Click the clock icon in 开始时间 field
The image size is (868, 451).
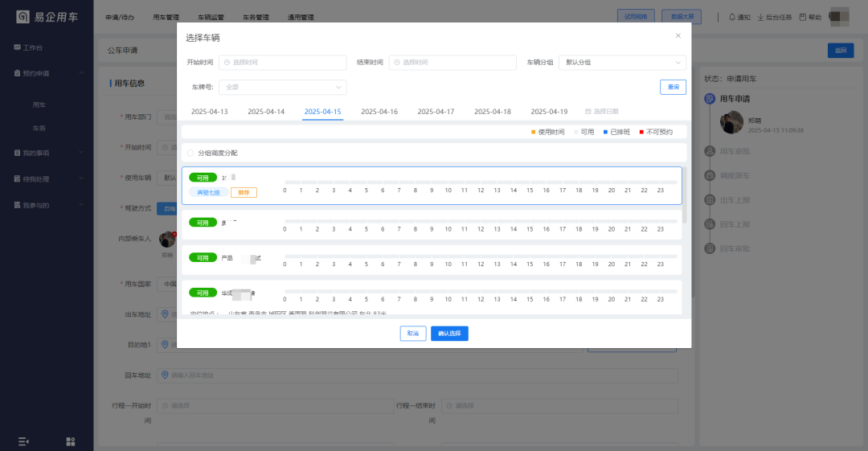[227, 63]
